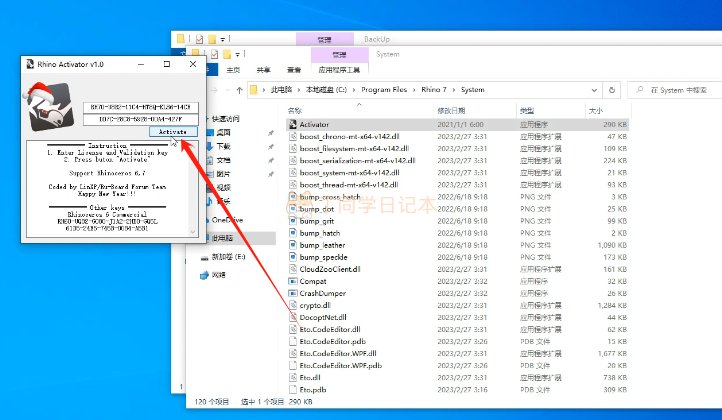Select the CloudZooClient.dll file icon

[292, 270]
